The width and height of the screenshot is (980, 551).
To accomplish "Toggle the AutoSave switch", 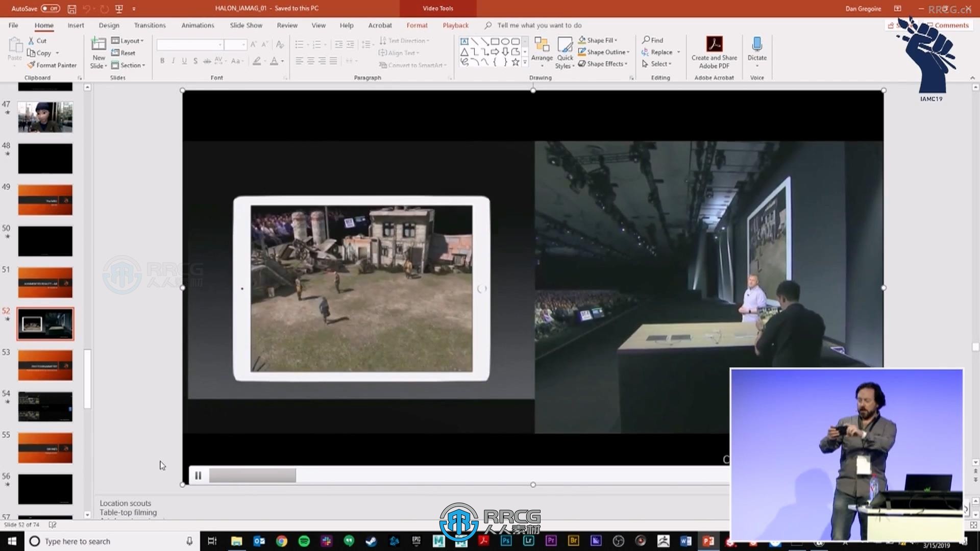I will coord(50,9).
